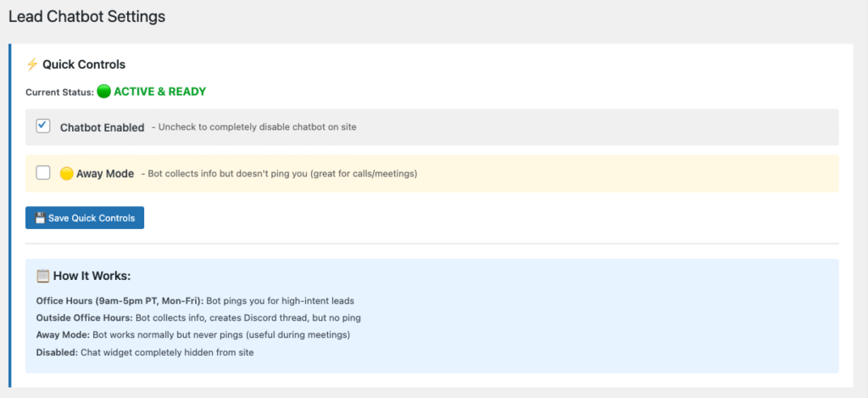Image resolution: width=868 pixels, height=398 pixels.
Task: Click the Current Status label
Action: [59, 92]
